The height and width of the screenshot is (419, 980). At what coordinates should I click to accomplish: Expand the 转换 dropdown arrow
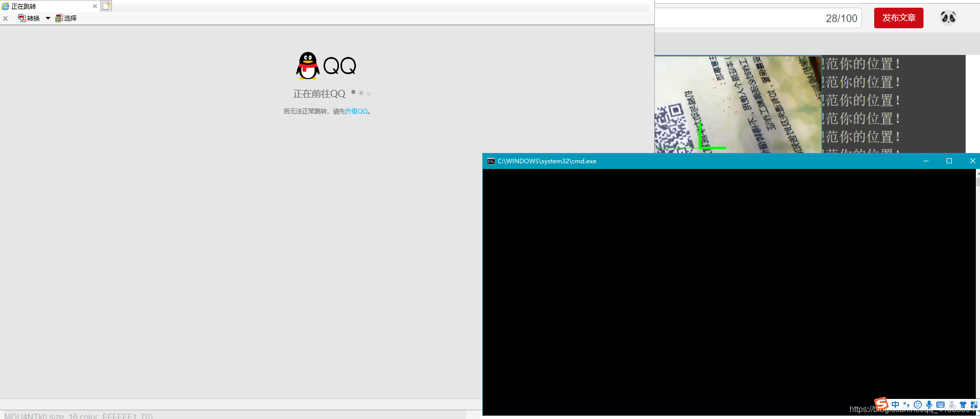pos(48,18)
